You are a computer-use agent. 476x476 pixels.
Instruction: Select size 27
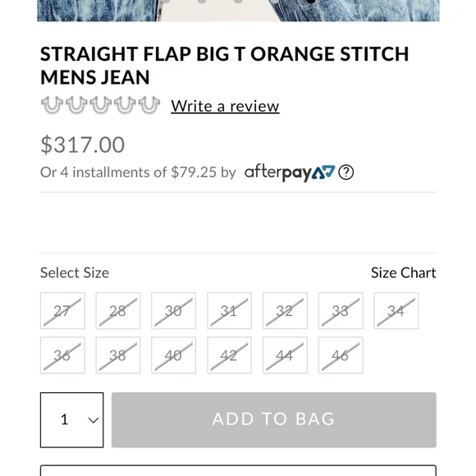click(62, 310)
